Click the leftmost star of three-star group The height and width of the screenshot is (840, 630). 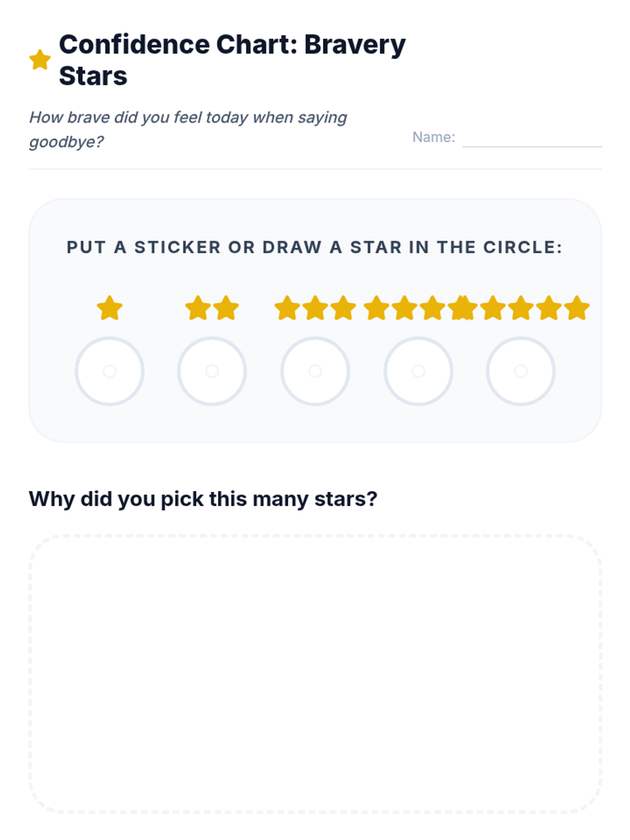coord(287,308)
